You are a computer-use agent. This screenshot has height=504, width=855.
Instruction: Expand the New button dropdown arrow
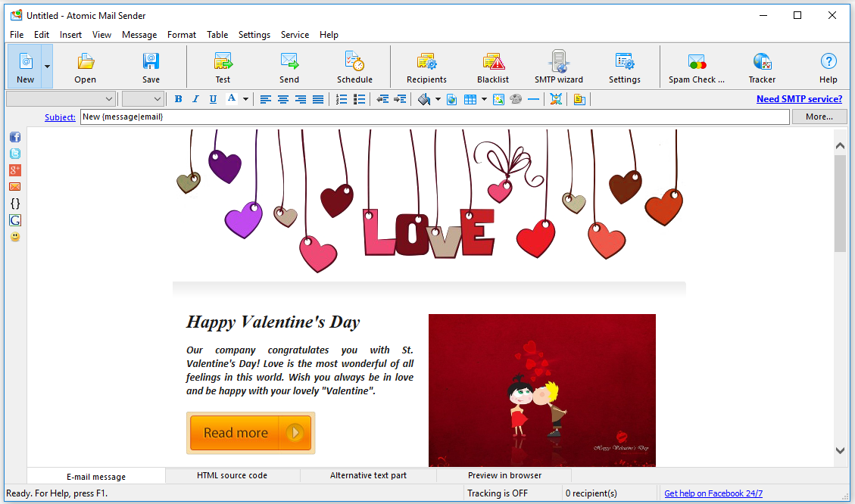click(47, 67)
